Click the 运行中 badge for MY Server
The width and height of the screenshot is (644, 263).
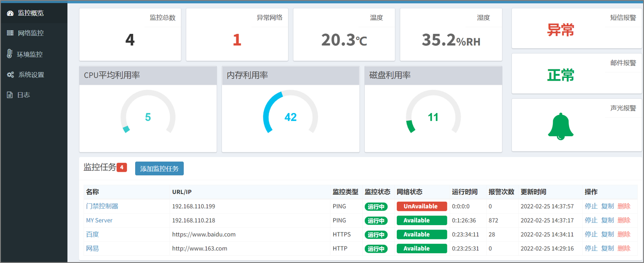[376, 221]
